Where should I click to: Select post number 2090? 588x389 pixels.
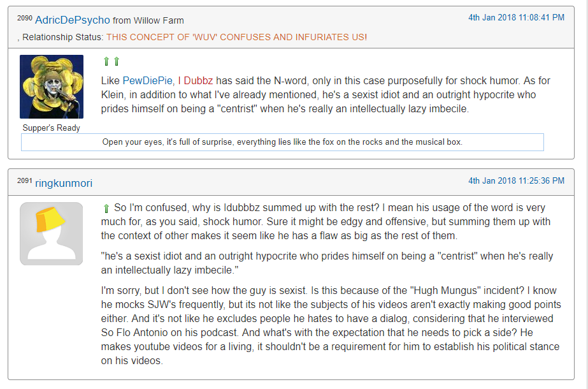(x=25, y=18)
